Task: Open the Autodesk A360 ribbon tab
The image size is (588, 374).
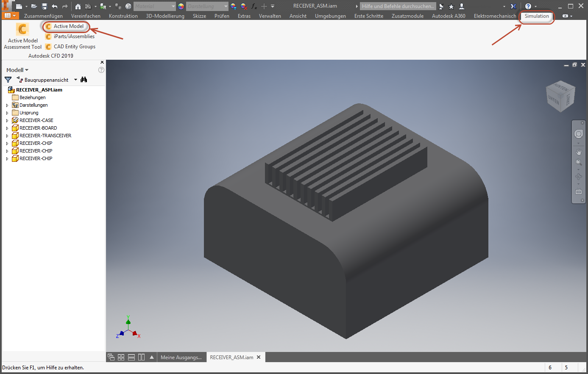Action: [449, 16]
